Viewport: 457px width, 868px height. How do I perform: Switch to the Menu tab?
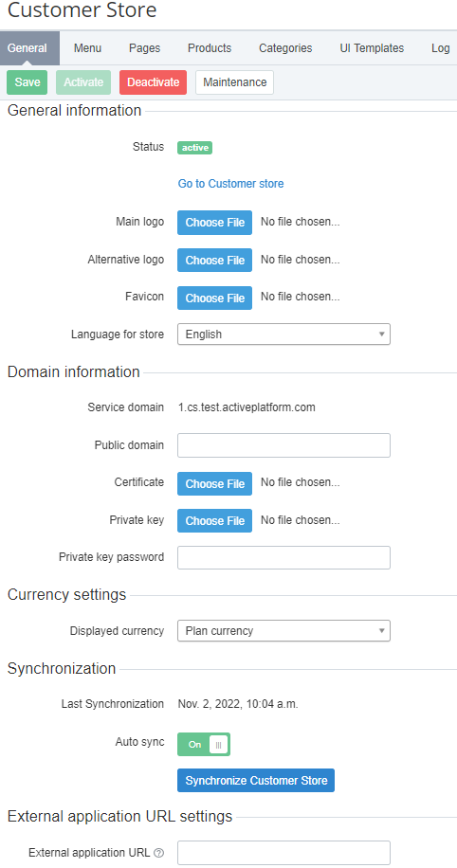(x=87, y=48)
